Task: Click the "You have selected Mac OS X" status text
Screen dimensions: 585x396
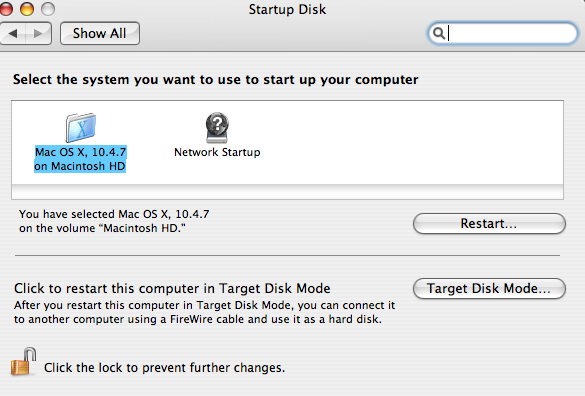Action: [x=114, y=221]
